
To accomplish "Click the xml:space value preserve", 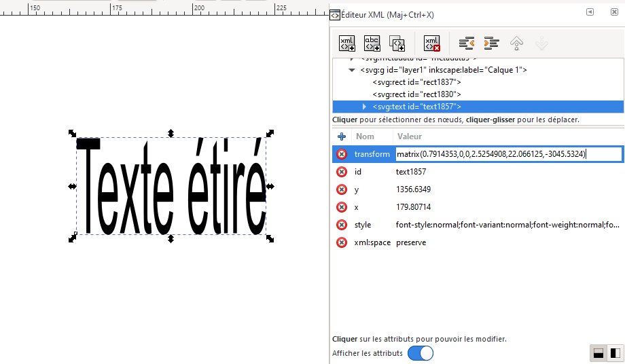I will [x=410, y=242].
